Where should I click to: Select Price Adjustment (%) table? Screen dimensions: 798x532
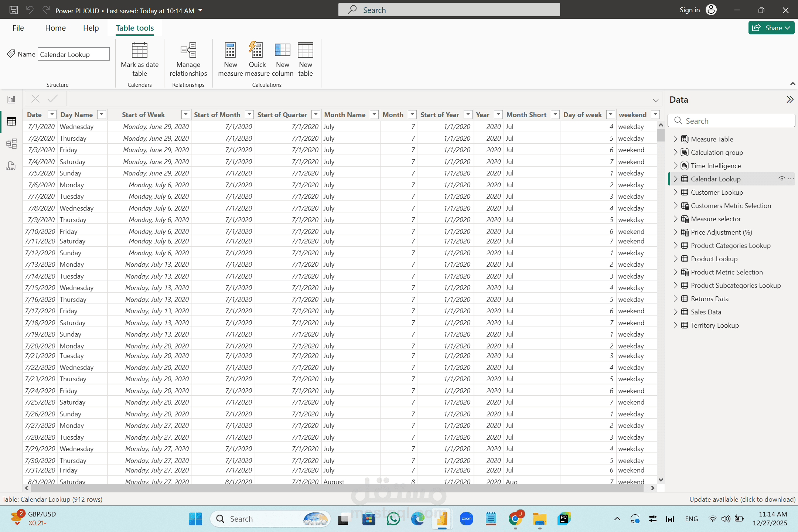click(721, 232)
